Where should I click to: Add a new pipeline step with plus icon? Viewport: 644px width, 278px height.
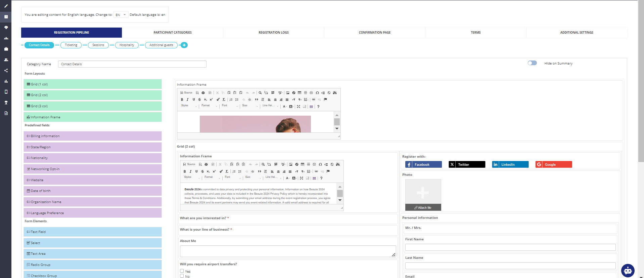[x=184, y=45]
